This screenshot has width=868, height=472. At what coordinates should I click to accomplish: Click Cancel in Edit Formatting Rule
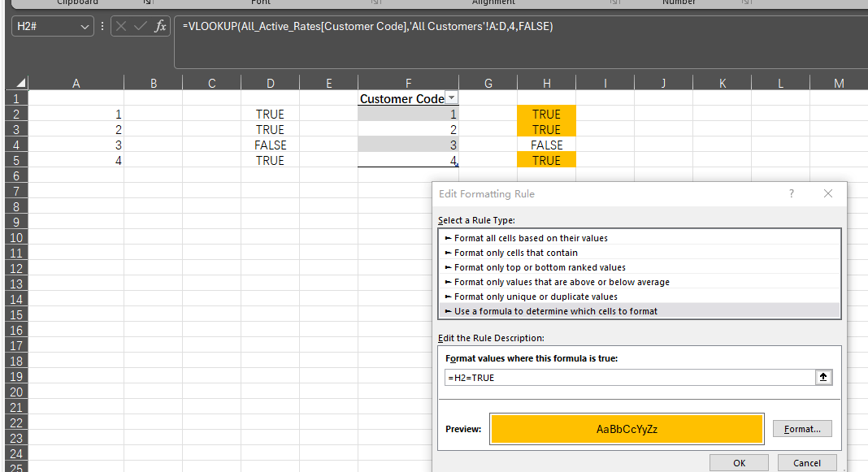tap(806, 462)
